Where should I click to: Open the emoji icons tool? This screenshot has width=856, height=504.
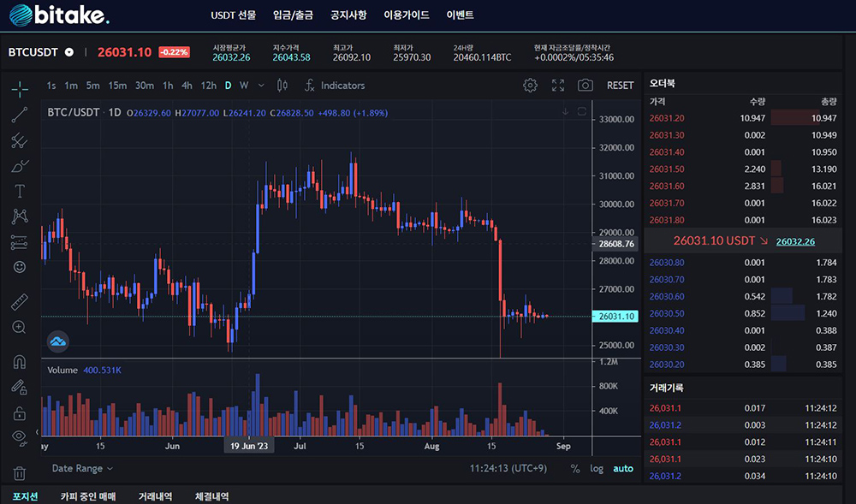coord(19,267)
